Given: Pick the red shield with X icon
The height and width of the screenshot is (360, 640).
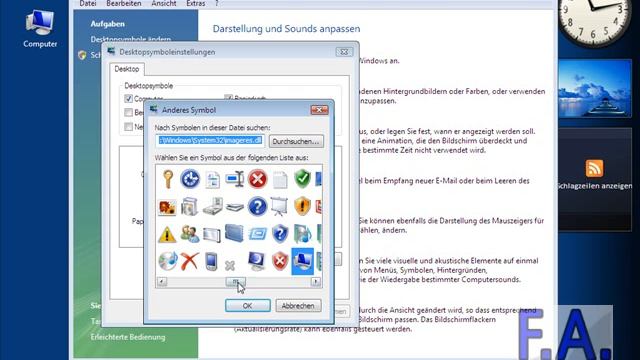Looking at the screenshot, I should pos(280,261).
